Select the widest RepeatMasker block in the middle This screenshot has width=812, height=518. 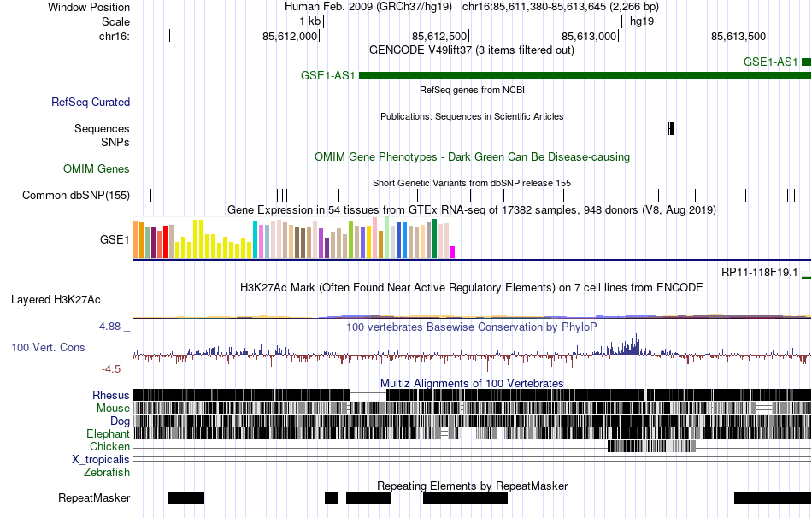click(466, 497)
